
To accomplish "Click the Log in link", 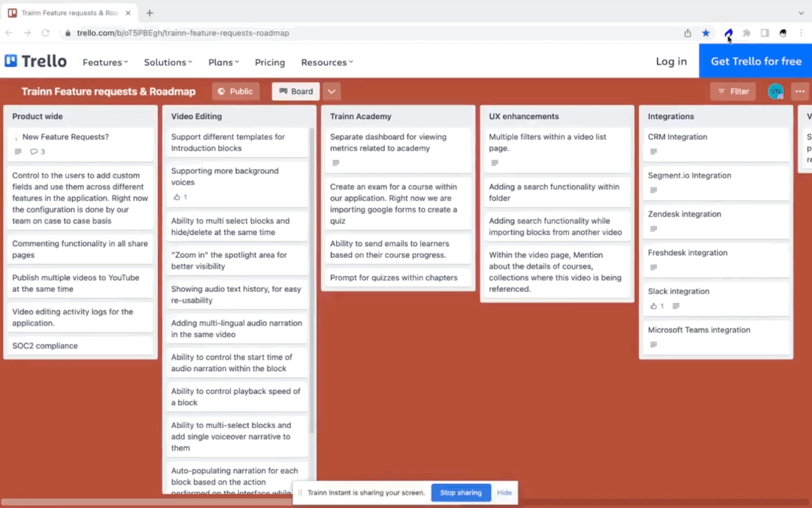I will point(671,61).
